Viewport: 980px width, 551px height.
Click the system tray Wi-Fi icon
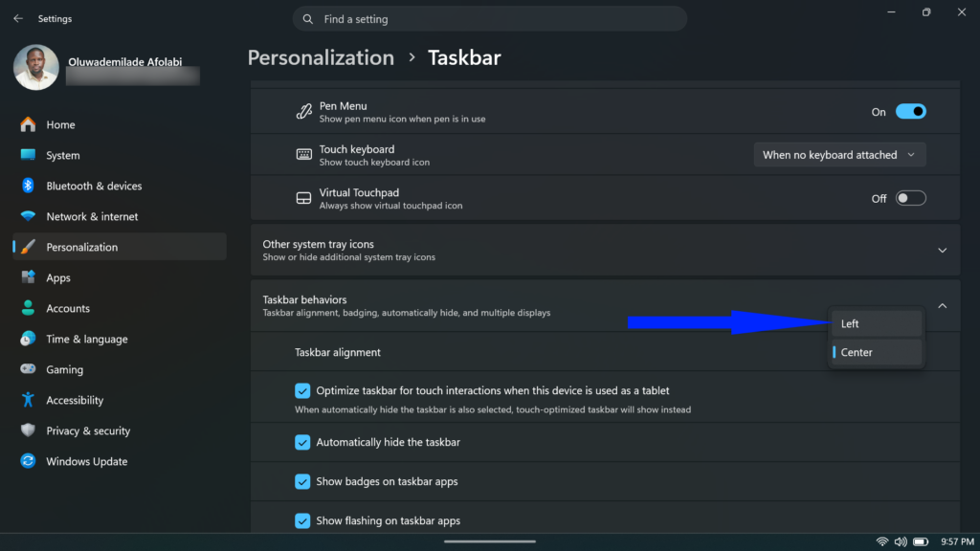tap(881, 541)
